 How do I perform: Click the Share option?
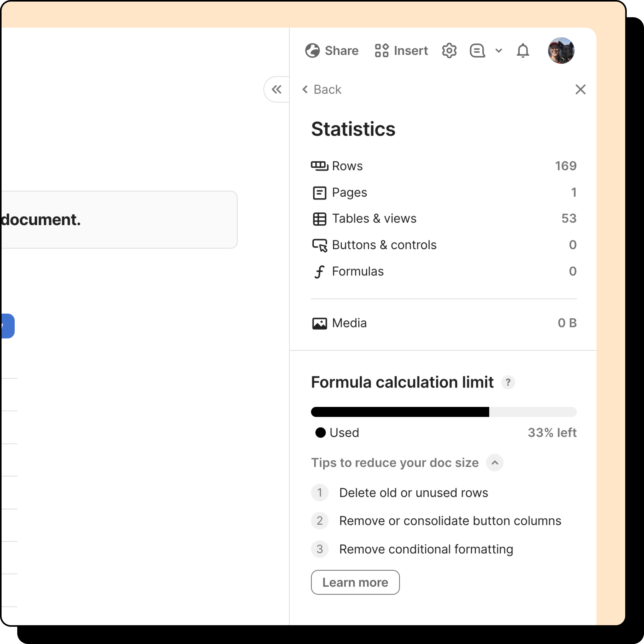tap(332, 50)
